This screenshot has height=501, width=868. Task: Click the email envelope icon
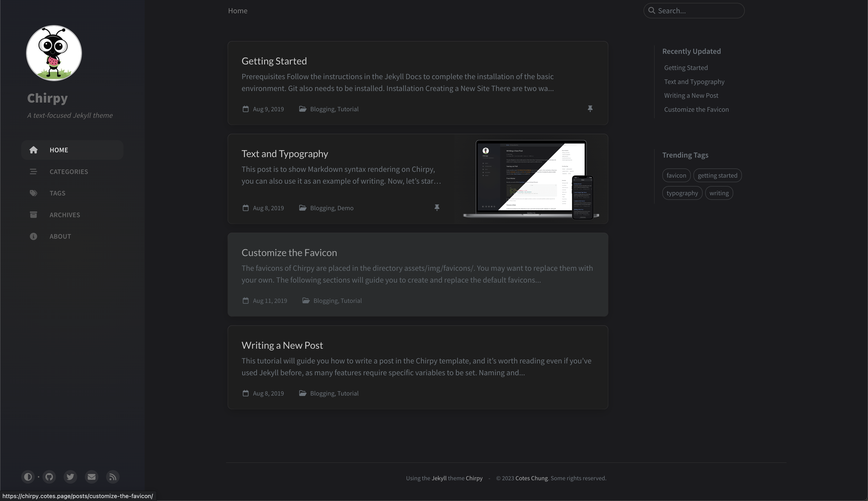(x=91, y=477)
